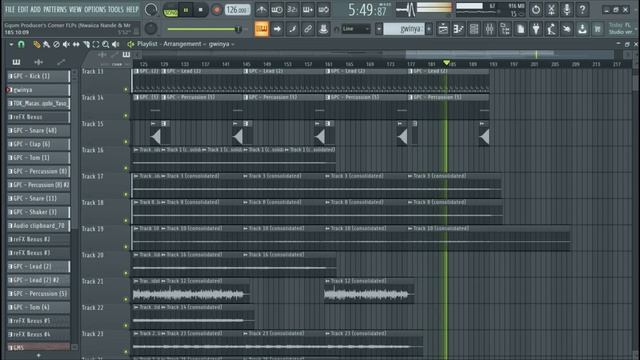
Task: Toggle Song/Pattern mode button
Action: click(170, 10)
